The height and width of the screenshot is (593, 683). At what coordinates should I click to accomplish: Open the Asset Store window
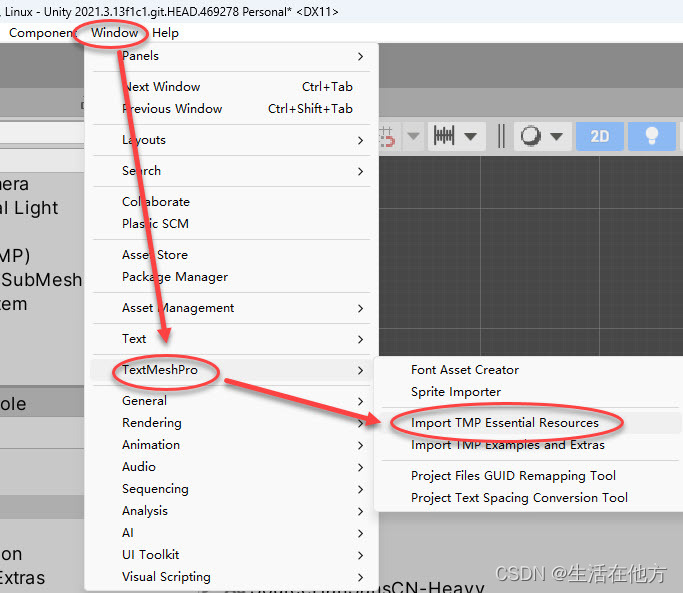231,254
